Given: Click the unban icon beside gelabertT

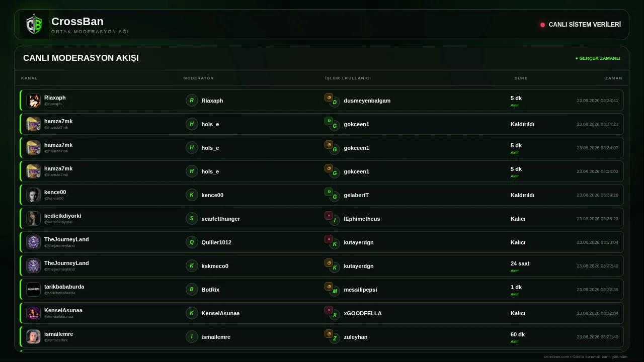Looking at the screenshot, I should pyautogui.click(x=329, y=192).
